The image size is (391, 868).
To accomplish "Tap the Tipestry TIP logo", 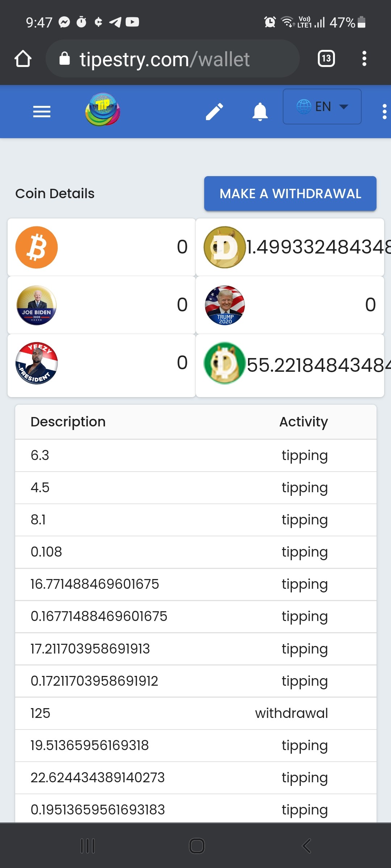I will pos(103,110).
